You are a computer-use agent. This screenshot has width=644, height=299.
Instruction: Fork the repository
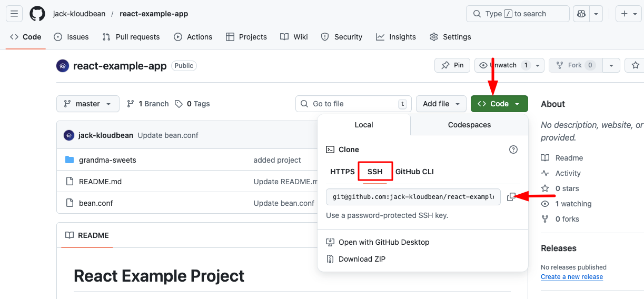(575, 65)
